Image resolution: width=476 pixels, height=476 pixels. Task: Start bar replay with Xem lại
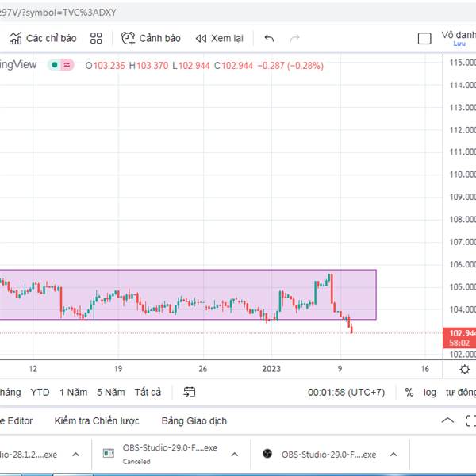click(x=219, y=38)
